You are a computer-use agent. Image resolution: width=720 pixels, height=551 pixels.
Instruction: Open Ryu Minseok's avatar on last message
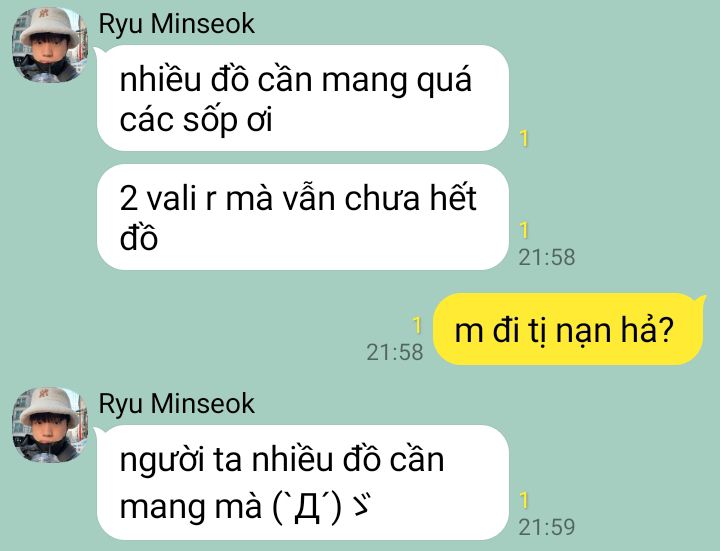tap(50, 425)
